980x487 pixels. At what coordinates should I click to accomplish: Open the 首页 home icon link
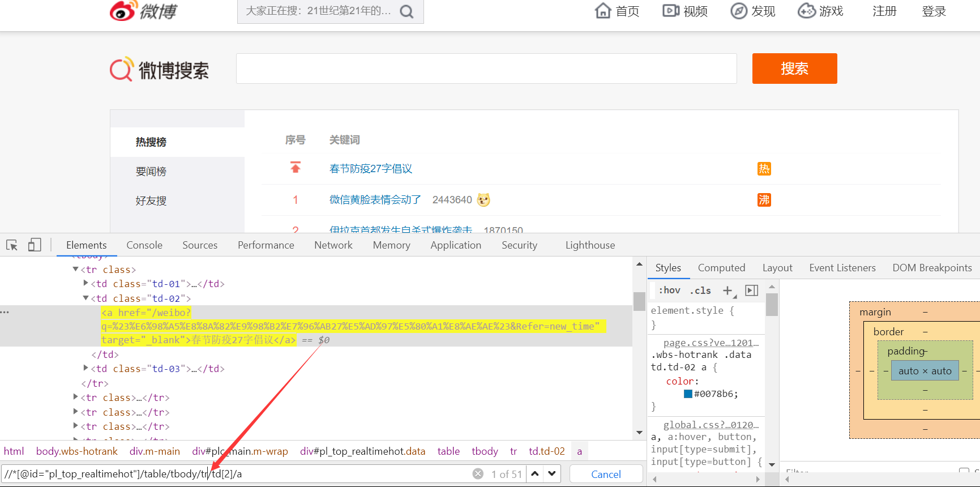point(603,11)
